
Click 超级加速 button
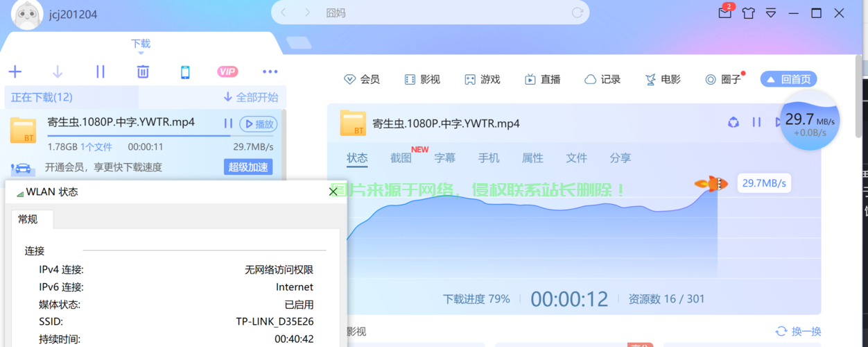click(x=248, y=167)
